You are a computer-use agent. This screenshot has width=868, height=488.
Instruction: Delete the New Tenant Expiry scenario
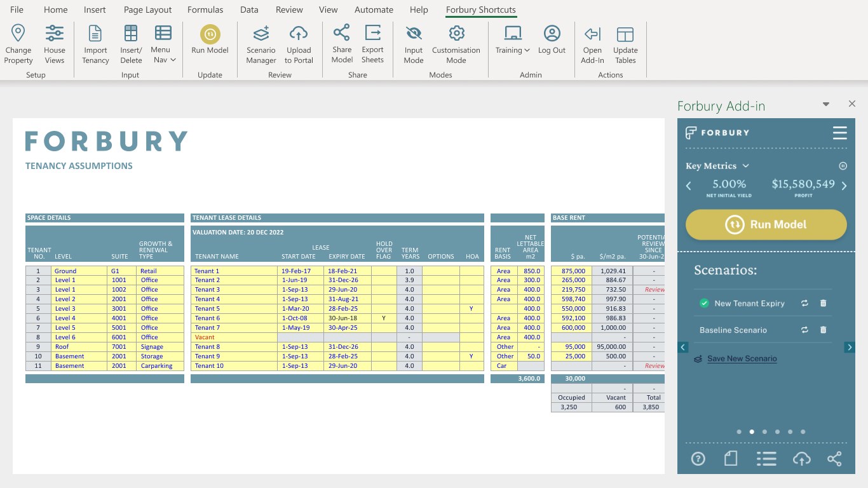[824, 304]
